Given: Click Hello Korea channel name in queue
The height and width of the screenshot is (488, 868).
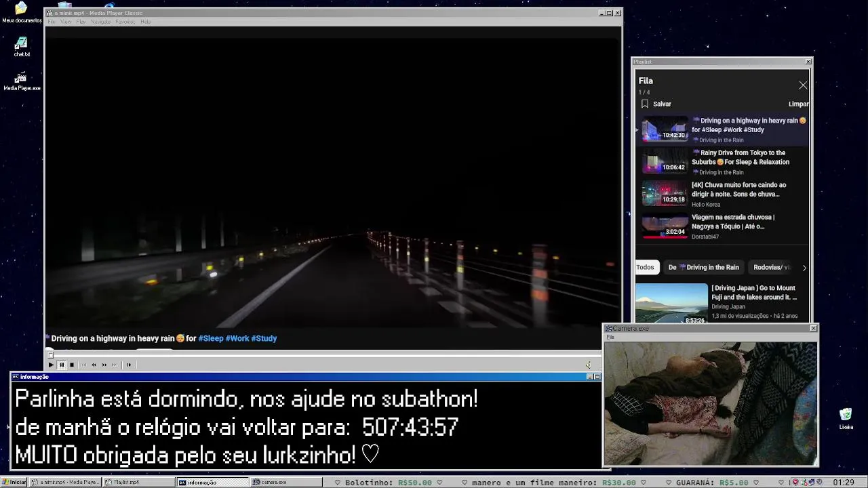Looking at the screenshot, I should (706, 205).
